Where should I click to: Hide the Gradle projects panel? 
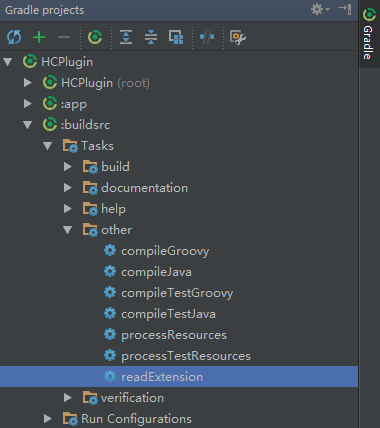click(x=345, y=9)
